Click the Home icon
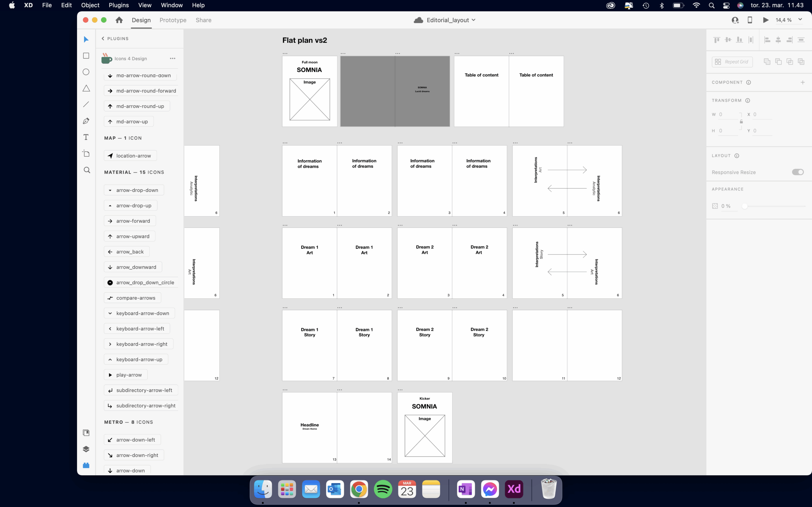This screenshot has height=507, width=812. point(119,20)
